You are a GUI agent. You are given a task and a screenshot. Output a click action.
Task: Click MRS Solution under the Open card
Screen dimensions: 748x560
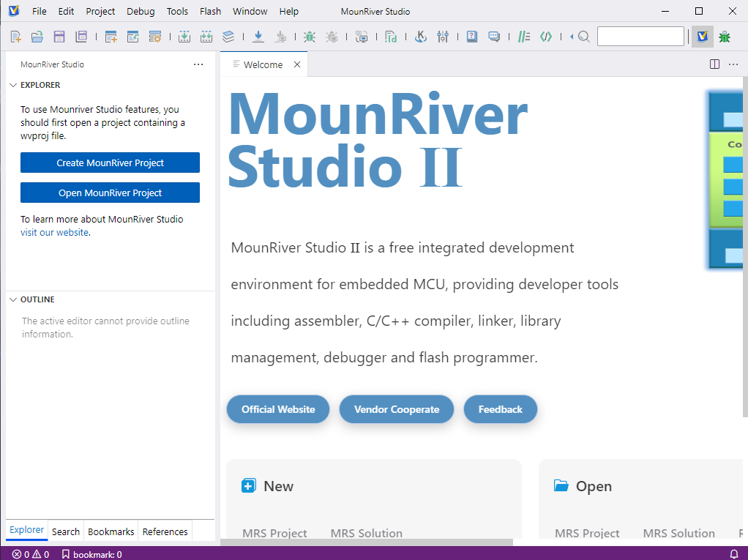678,533
